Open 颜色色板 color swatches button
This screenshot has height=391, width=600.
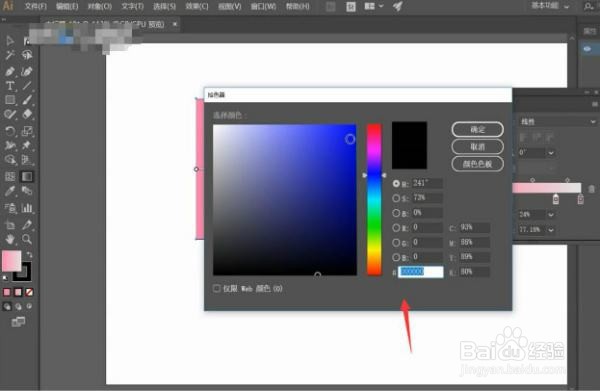coord(478,164)
